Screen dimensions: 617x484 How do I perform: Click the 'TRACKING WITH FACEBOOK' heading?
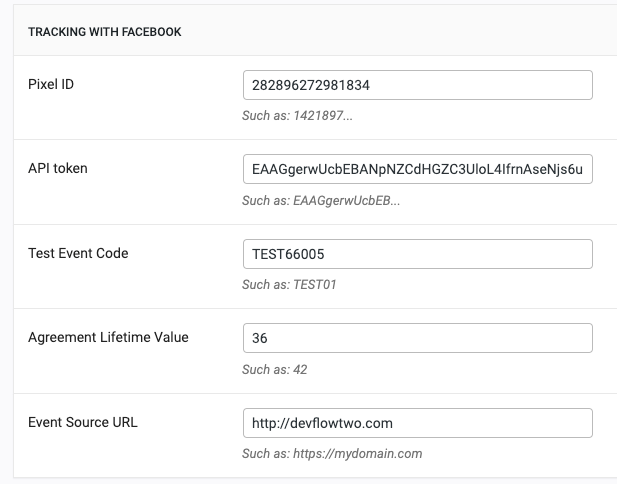[105, 32]
